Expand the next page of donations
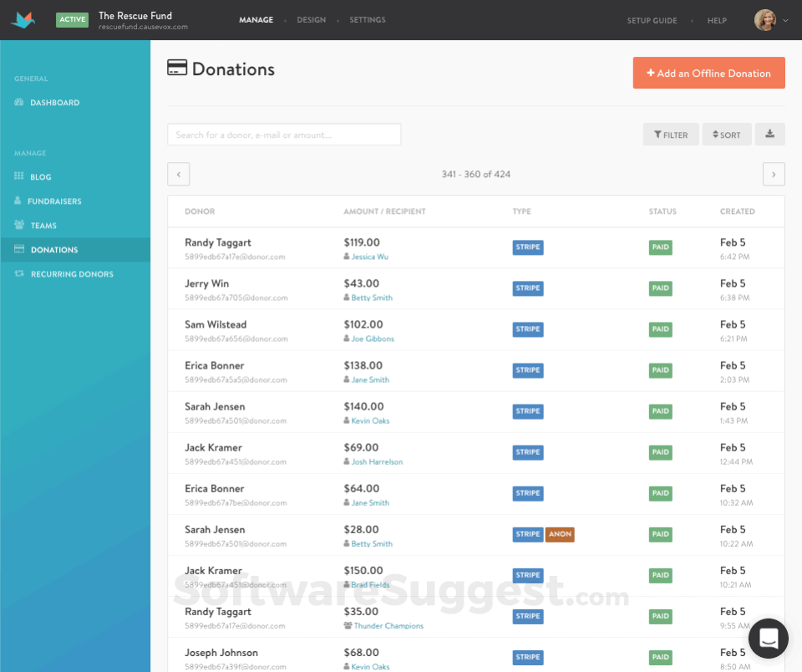Image resolution: width=802 pixels, height=672 pixels. coord(773,174)
